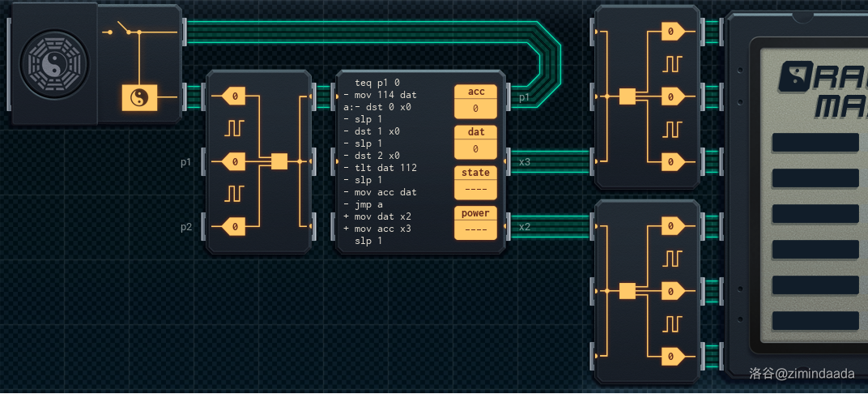Click the first dark display slot on the screen
The width and height of the screenshot is (868, 394).
click(815, 143)
